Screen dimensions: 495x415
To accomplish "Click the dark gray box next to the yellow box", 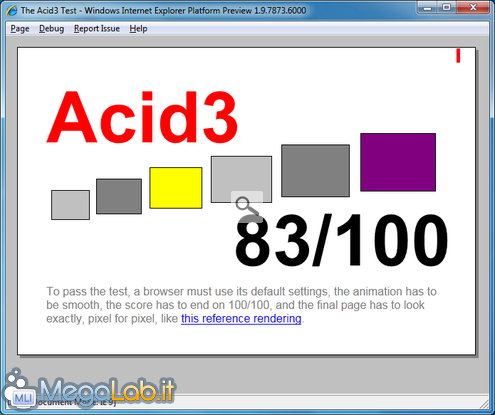I will tap(119, 196).
